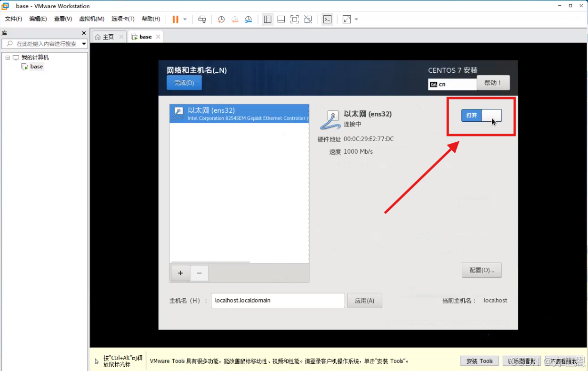Click the ethernet cable icon in details pane
The image size is (588, 371).
[x=330, y=119]
